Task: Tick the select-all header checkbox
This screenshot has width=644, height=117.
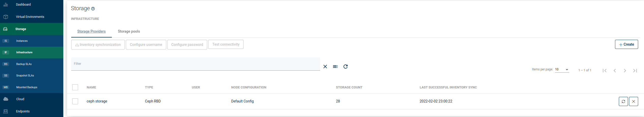Action: coord(75,87)
